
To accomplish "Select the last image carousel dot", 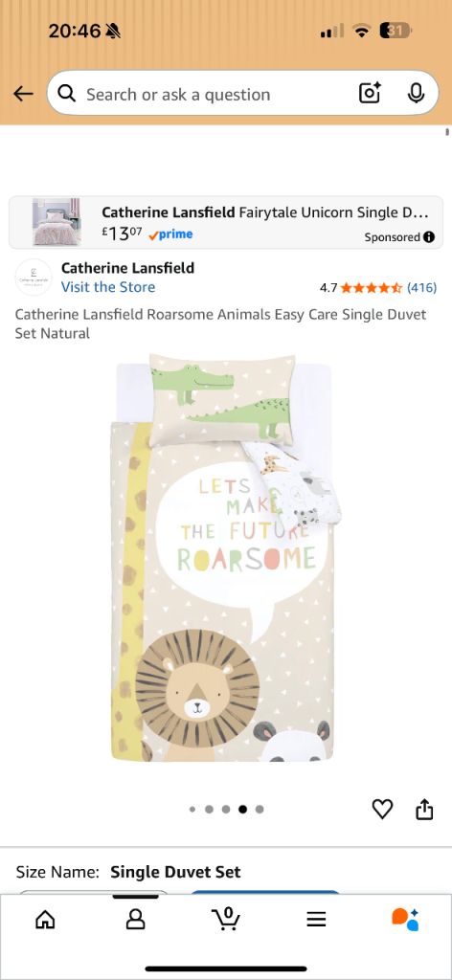I will (260, 810).
